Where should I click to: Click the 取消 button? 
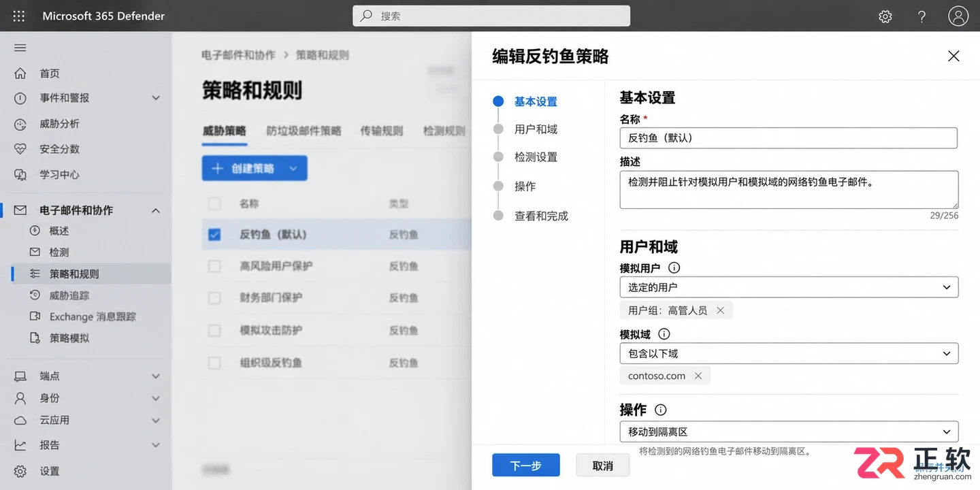tap(603, 465)
